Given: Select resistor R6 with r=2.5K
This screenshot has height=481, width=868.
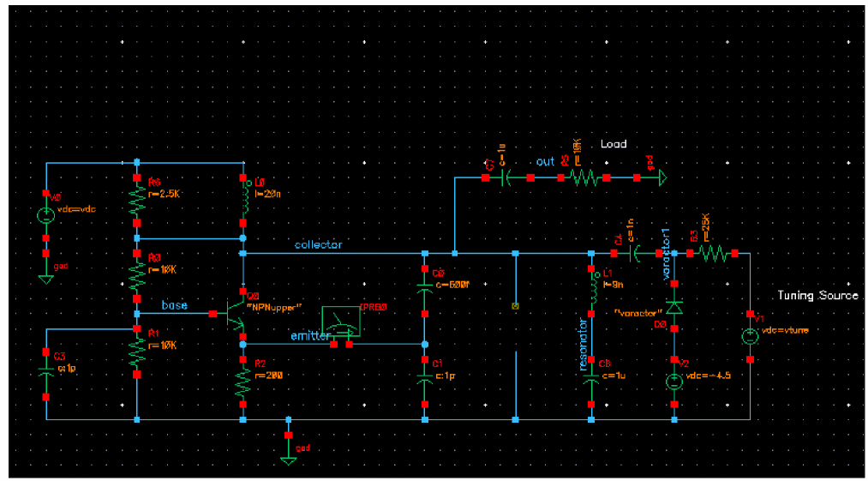Looking at the screenshot, I should coord(136,201).
